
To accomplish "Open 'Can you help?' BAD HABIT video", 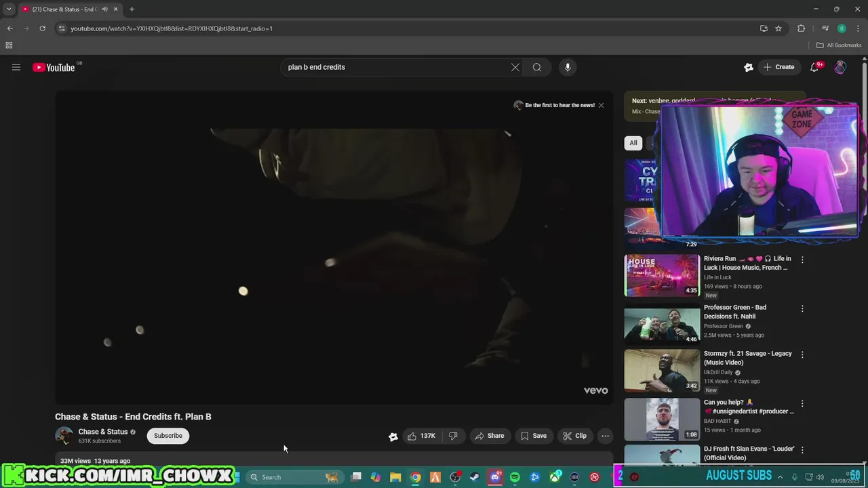I will (662, 420).
